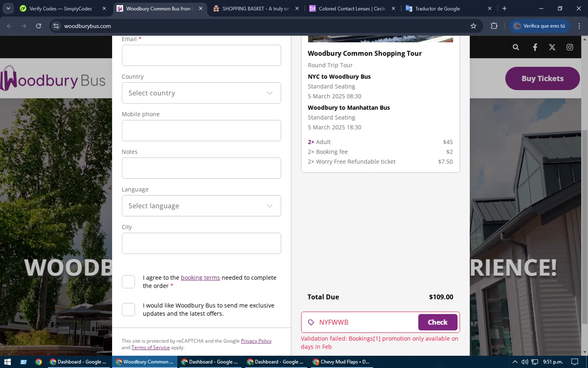Close the SHOPPING BASKET tab
588x368 pixels.
coord(297,8)
